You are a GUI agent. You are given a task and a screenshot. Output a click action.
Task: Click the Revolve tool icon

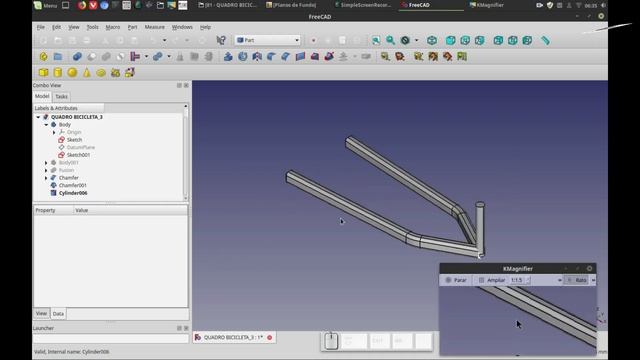(242, 56)
